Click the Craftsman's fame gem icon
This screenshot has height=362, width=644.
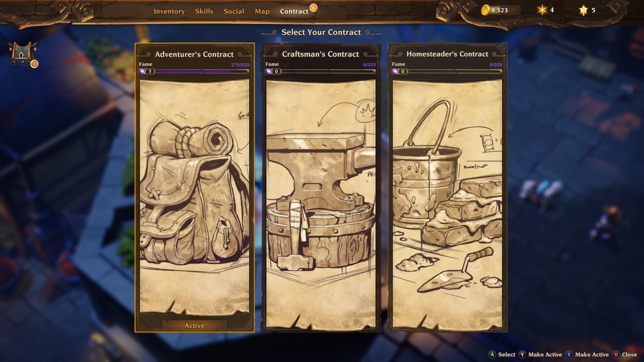click(x=269, y=71)
